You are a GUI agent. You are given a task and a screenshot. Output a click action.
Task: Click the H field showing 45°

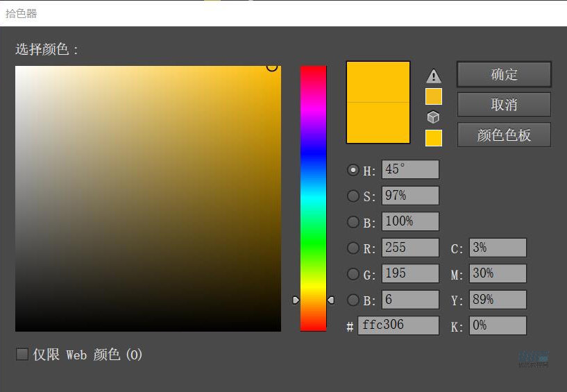pos(410,169)
